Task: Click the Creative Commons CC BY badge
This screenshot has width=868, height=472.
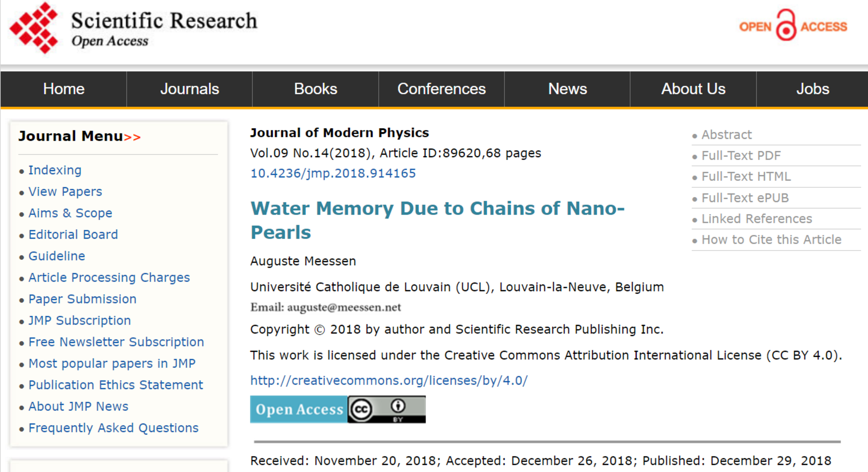Action: pyautogui.click(x=387, y=409)
